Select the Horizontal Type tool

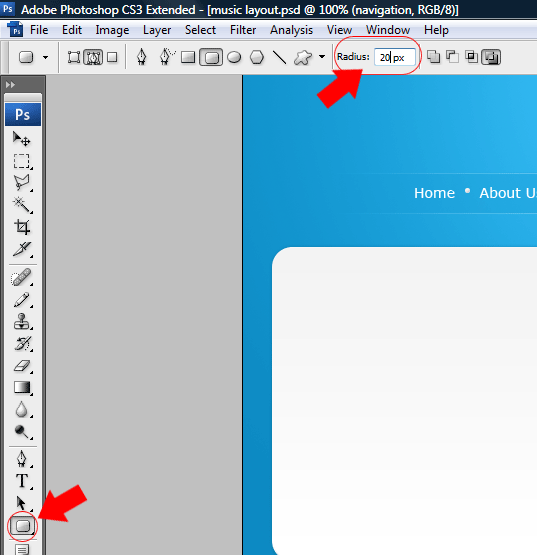[22, 481]
